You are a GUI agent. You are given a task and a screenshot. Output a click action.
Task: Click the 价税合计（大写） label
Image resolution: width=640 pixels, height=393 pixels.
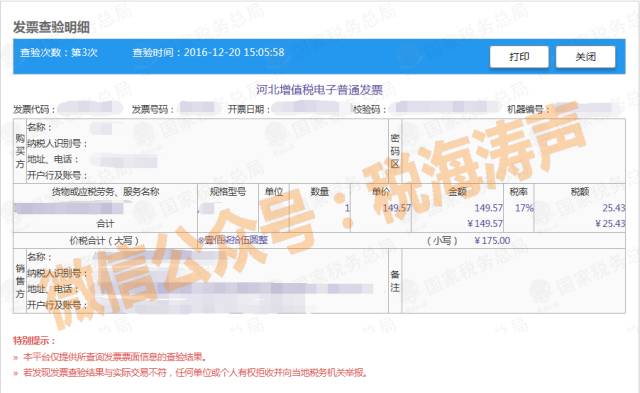(104, 241)
